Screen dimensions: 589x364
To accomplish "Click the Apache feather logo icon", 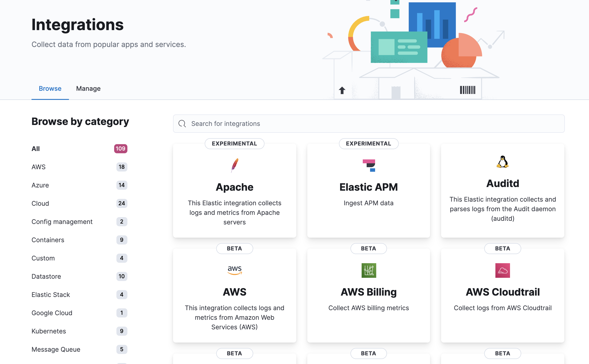I will pos(234,165).
